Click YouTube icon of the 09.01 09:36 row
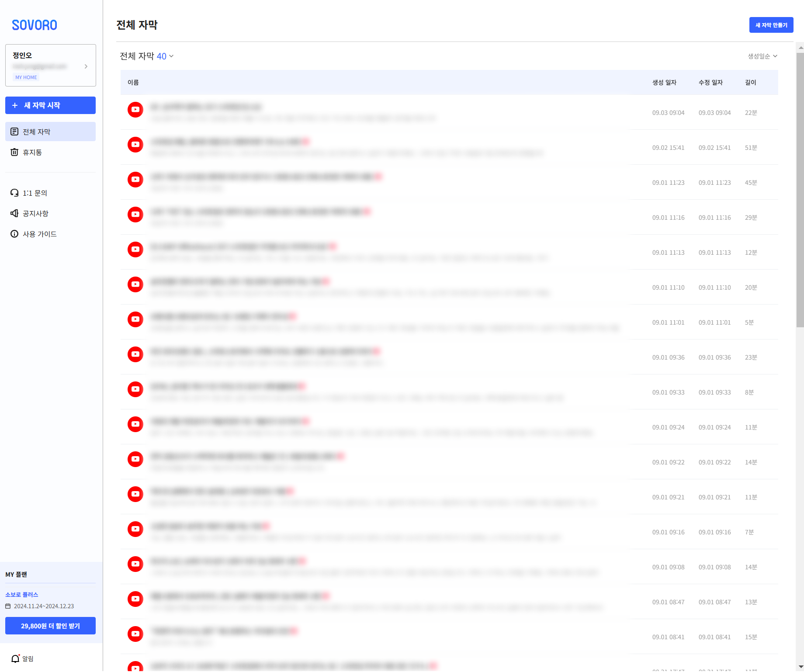The height and width of the screenshot is (672, 804). [x=135, y=354]
